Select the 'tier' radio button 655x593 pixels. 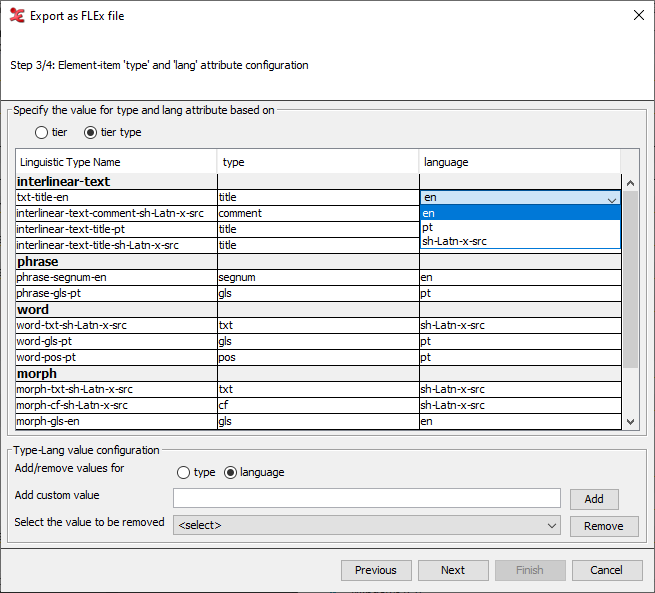click(x=41, y=132)
